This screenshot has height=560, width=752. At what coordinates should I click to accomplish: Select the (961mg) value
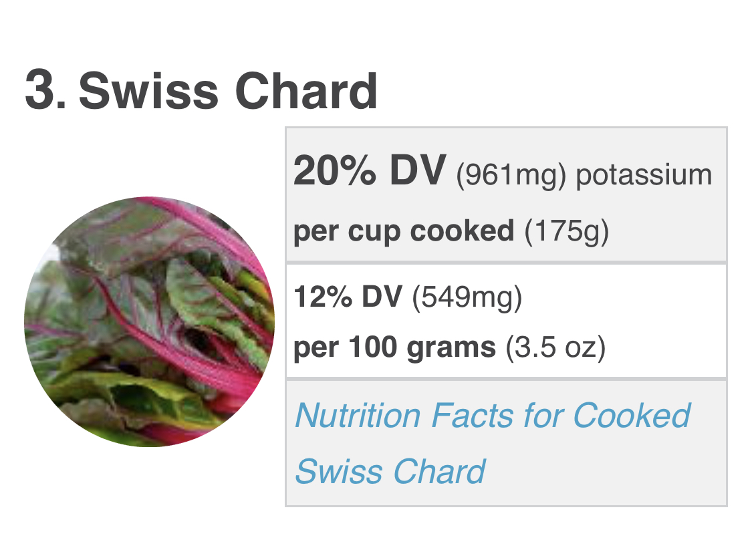pyautogui.click(x=511, y=176)
